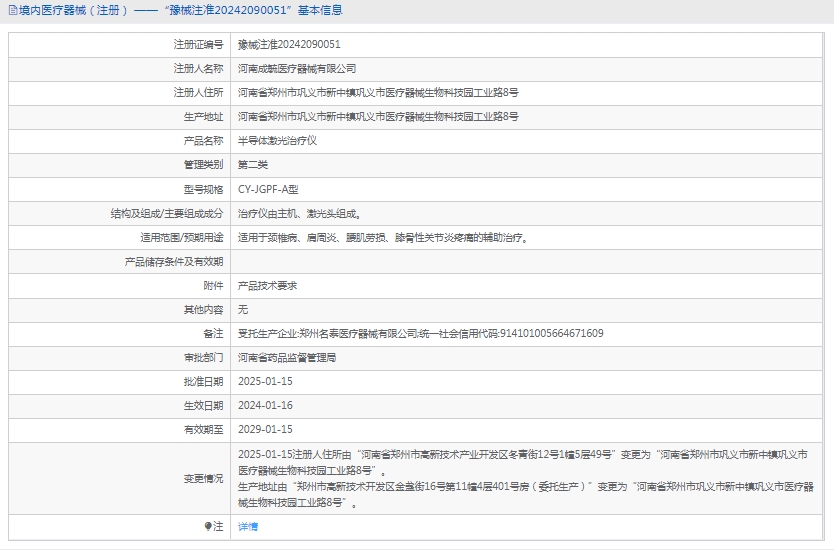Click the structure composition text 治疗仪由主机、激光头组成

(x=299, y=213)
